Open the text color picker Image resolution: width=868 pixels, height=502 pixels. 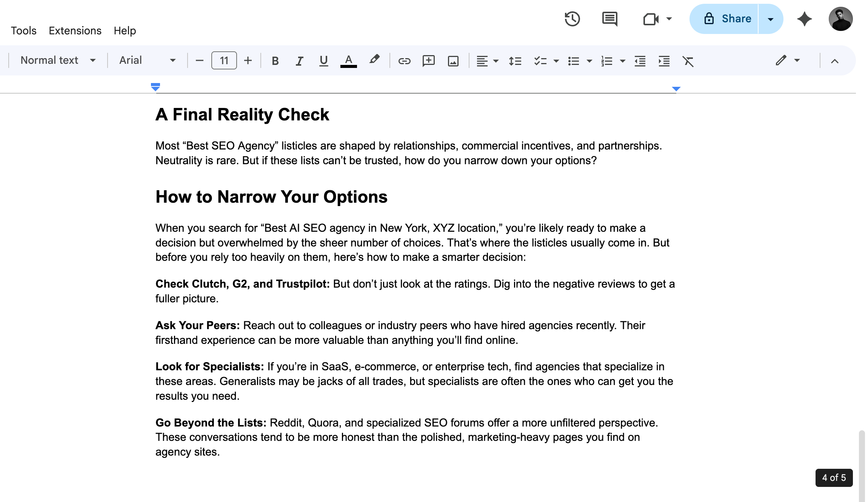[x=348, y=61]
